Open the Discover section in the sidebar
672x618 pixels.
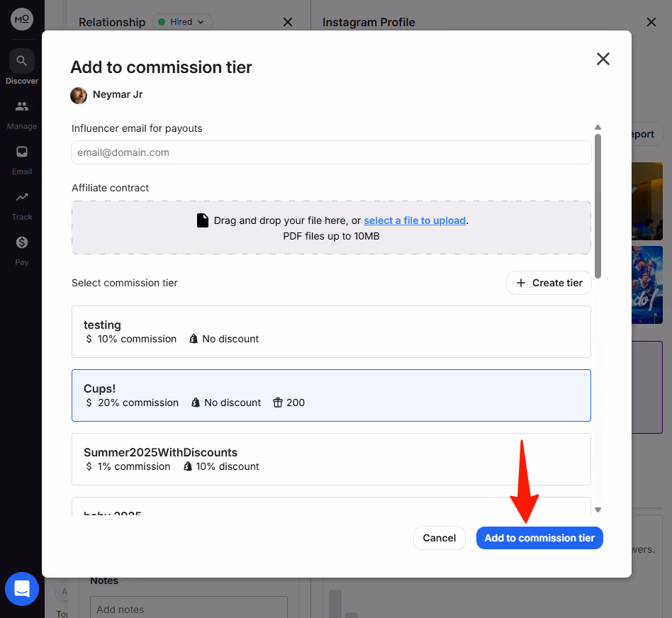21,66
